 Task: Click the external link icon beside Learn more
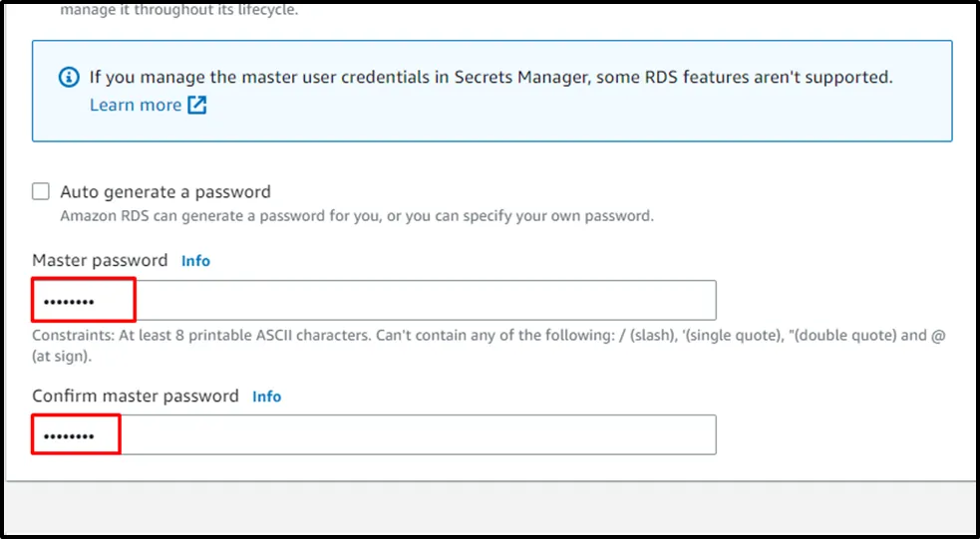[197, 105]
